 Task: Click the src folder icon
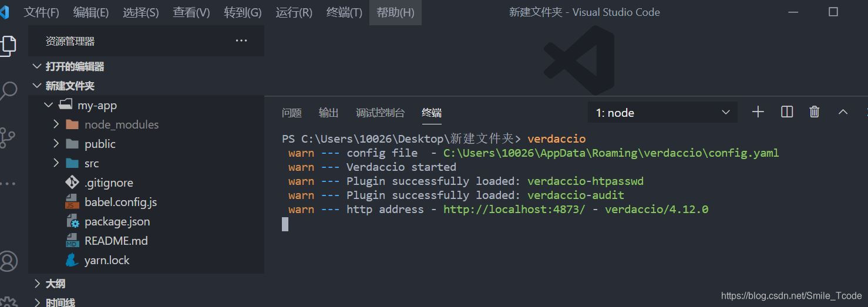pyautogui.click(x=72, y=163)
